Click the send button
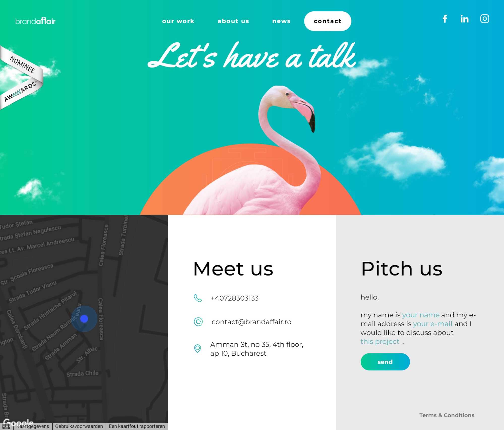This screenshot has height=430, width=504. (385, 361)
